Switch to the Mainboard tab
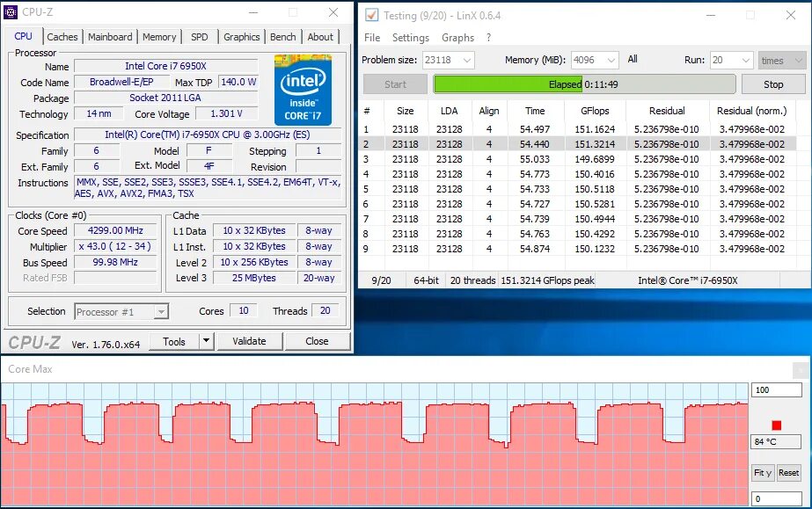The width and height of the screenshot is (812, 509). click(110, 37)
